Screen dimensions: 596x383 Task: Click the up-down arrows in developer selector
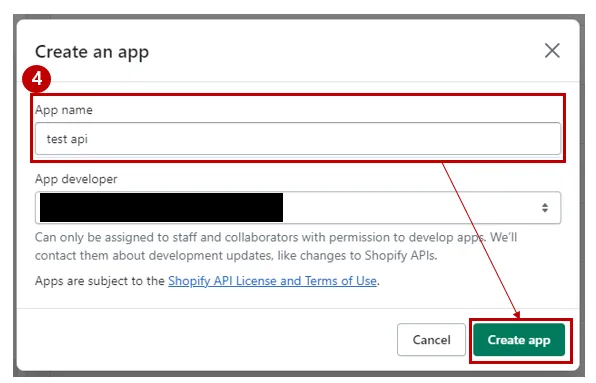coord(545,207)
